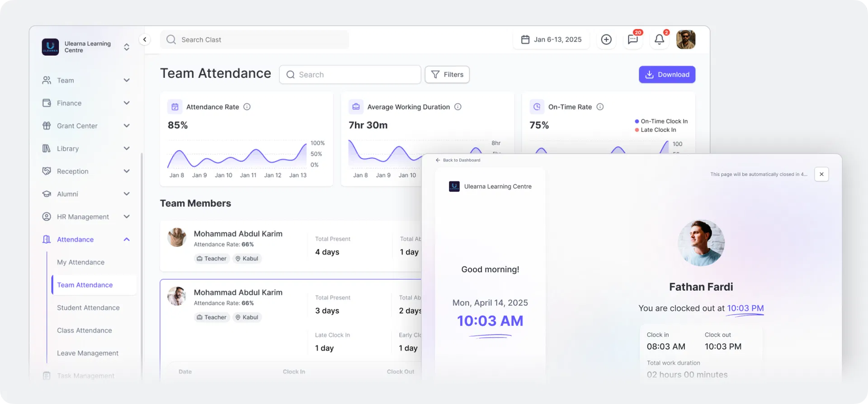
Task: Click the On-Time Rate clock icon
Action: click(537, 107)
